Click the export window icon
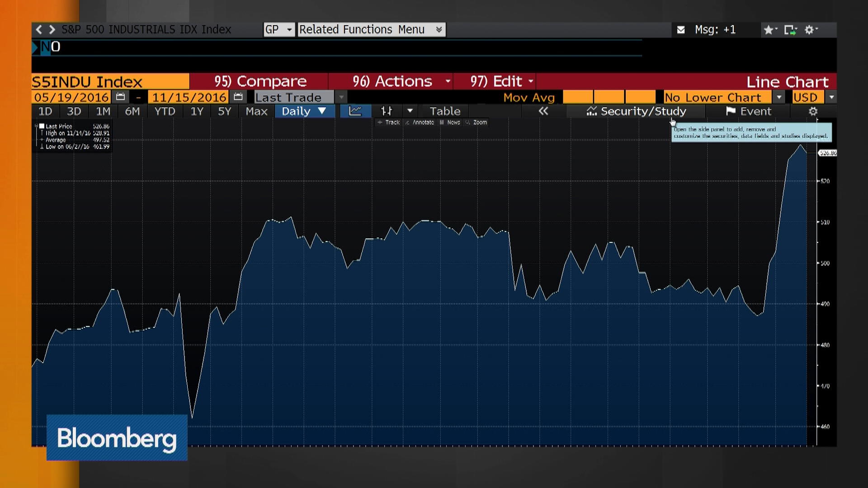 pyautogui.click(x=790, y=30)
